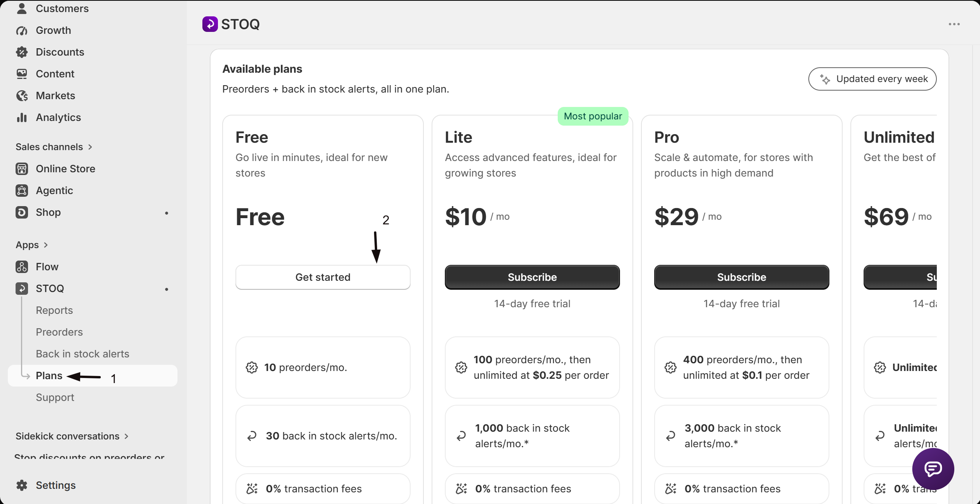Click the Free plan transaction fees icon
Image resolution: width=980 pixels, height=504 pixels.
point(252,489)
